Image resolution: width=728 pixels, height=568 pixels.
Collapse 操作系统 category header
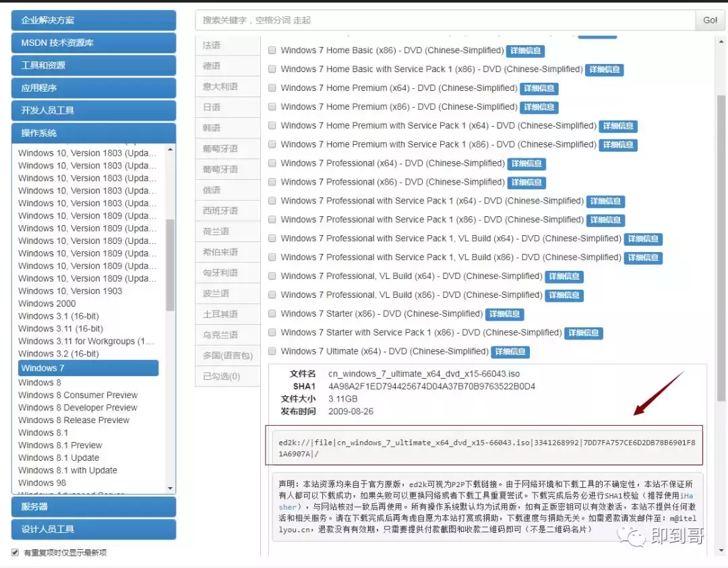pos(93,133)
